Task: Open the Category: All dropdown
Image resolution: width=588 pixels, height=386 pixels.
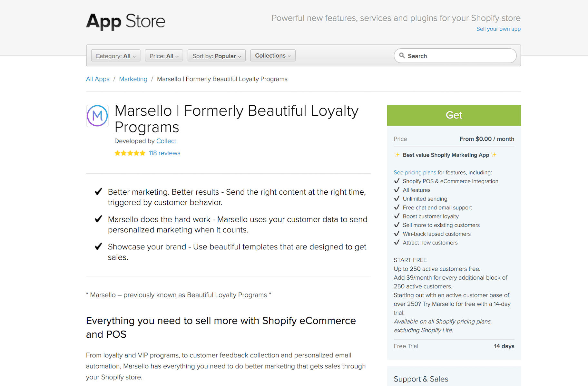Action: click(115, 56)
